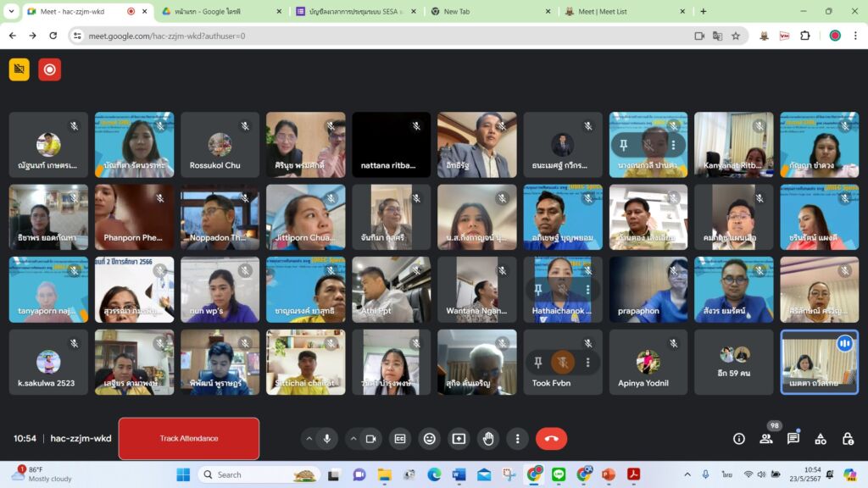Turn on closed captions
This screenshot has height=488, width=868.
click(x=400, y=439)
